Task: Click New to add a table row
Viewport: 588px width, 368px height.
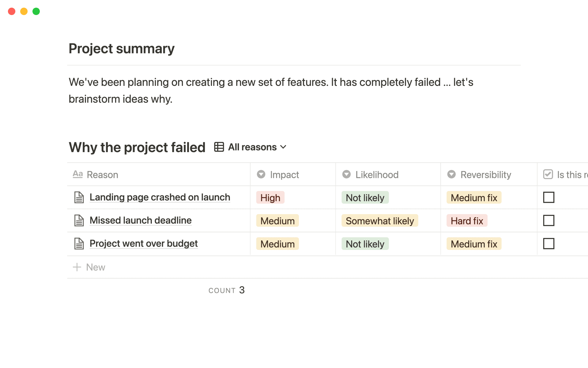Action: 89,267
